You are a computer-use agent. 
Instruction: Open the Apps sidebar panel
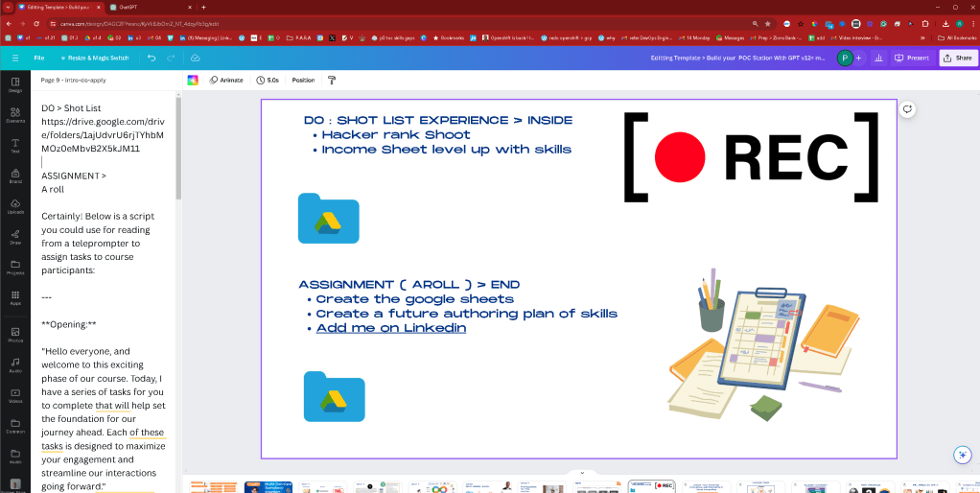pos(15,297)
